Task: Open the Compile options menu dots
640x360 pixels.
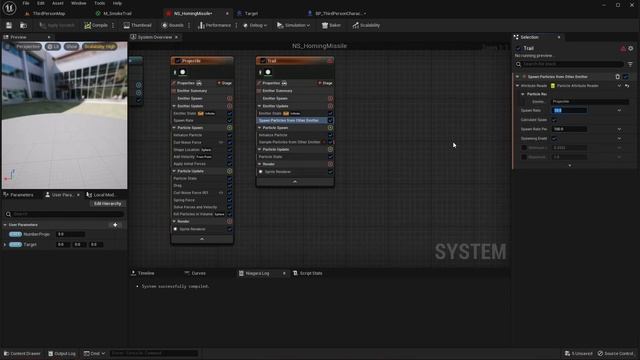Action: tap(113, 25)
